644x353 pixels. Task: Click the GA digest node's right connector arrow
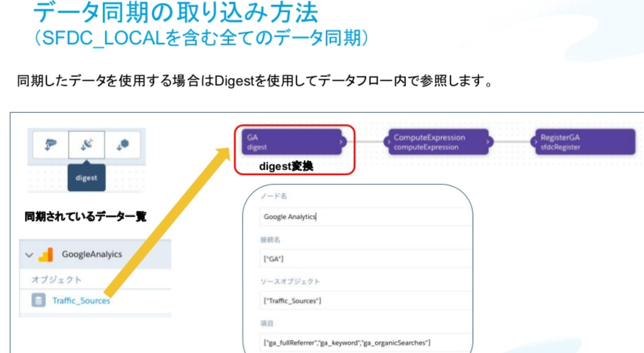coord(341,142)
